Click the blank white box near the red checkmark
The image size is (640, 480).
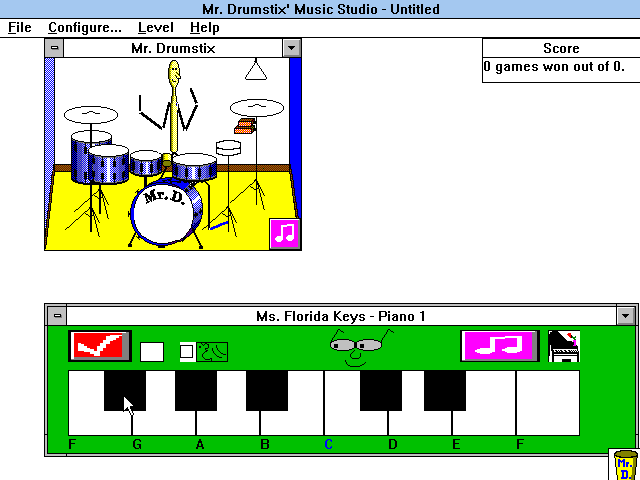point(152,352)
